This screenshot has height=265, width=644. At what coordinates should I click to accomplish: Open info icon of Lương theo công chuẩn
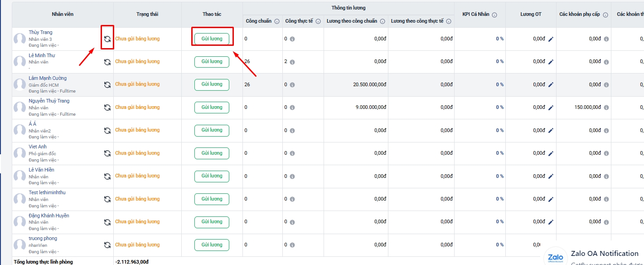[383, 21]
